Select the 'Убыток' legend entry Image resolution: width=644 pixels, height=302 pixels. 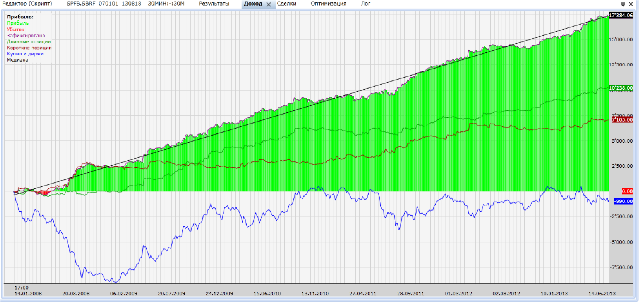[16, 29]
